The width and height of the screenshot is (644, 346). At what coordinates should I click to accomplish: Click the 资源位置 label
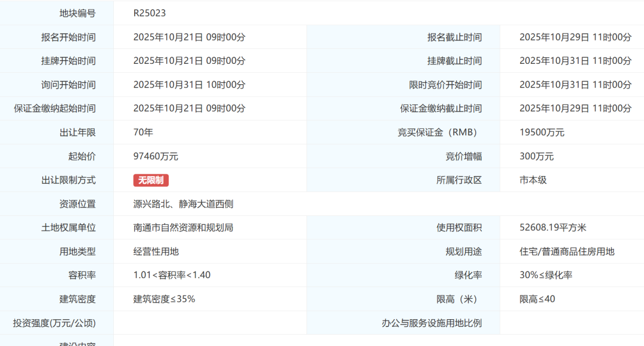[77, 204]
